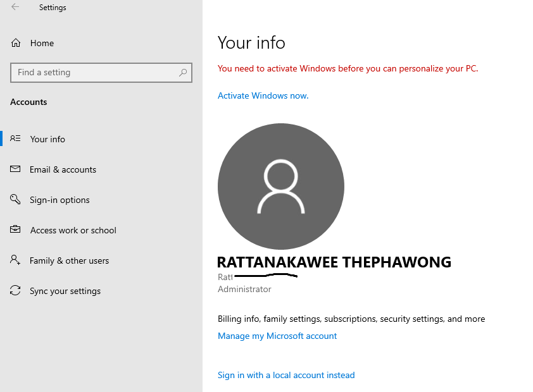
Task: Click Activate Windows now link
Action: [x=263, y=95]
